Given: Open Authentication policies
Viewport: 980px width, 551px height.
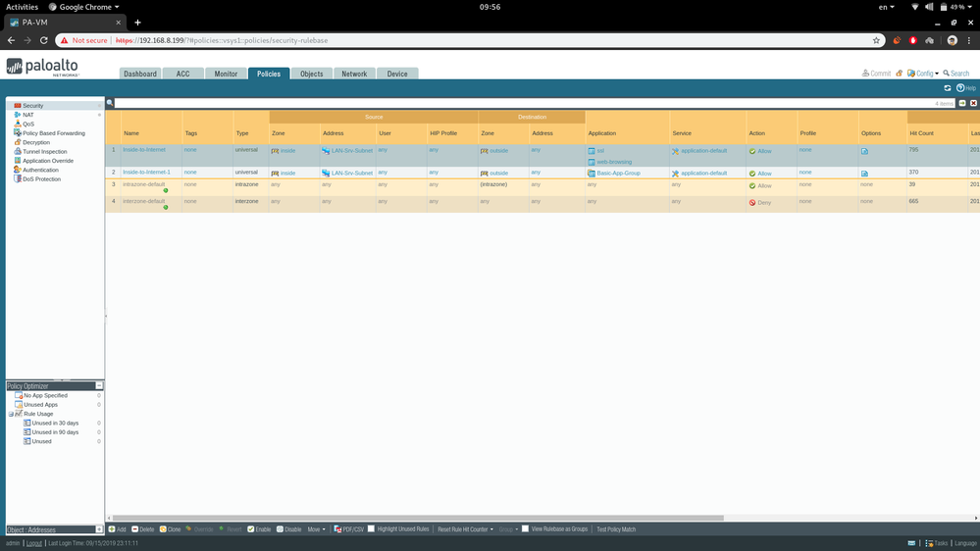Looking at the screenshot, I should [40, 170].
